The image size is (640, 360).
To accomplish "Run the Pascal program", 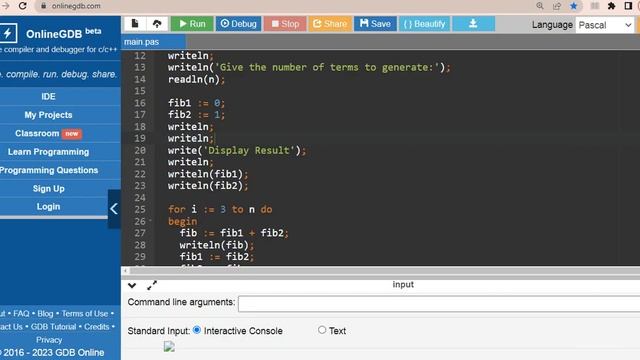I will click(x=192, y=24).
